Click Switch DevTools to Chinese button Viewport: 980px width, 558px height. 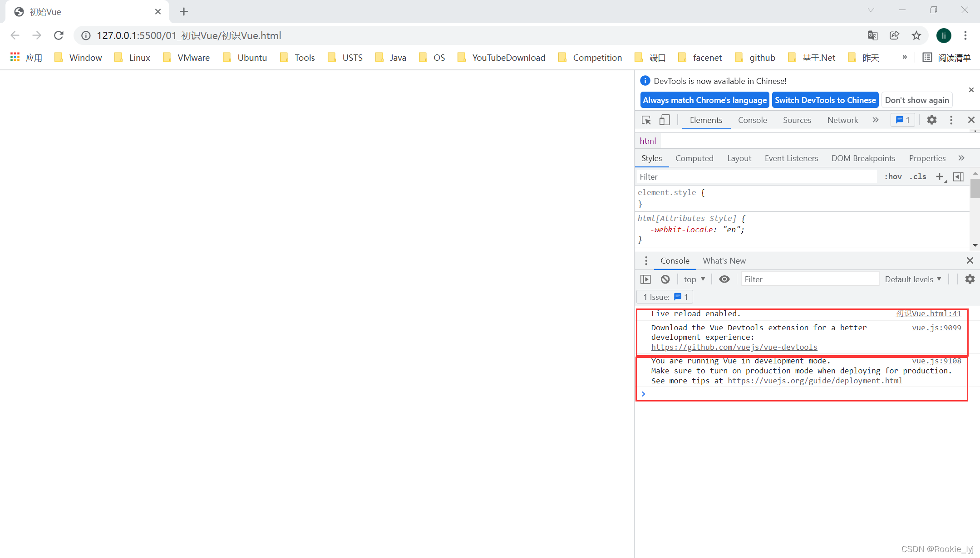click(x=825, y=100)
